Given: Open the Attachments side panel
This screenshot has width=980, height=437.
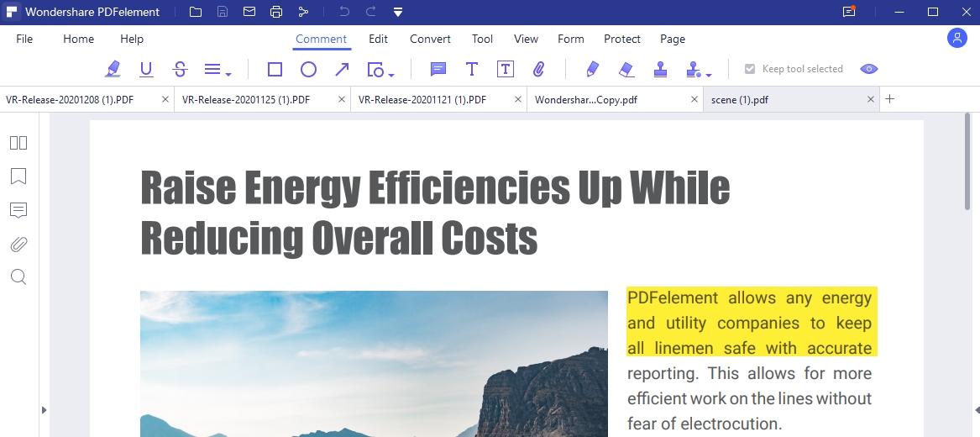Looking at the screenshot, I should pos(18,244).
